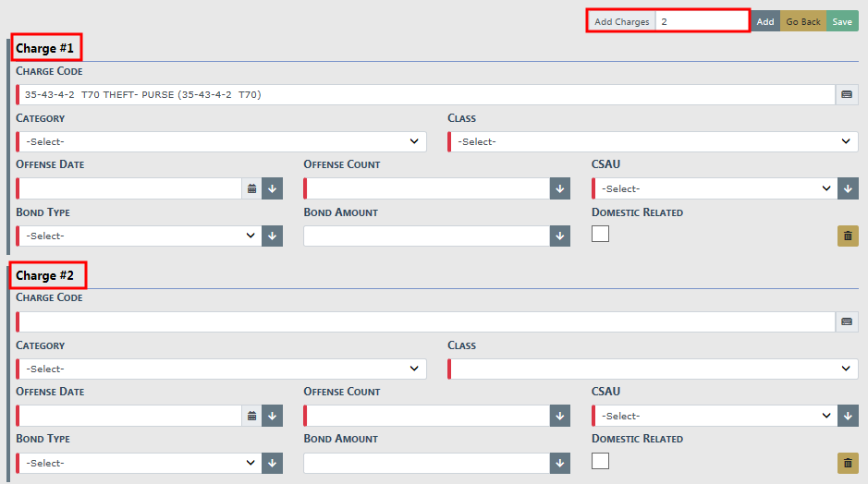Open calendar picker for Charge #1 Offense Date
868x484 pixels.
click(x=251, y=188)
